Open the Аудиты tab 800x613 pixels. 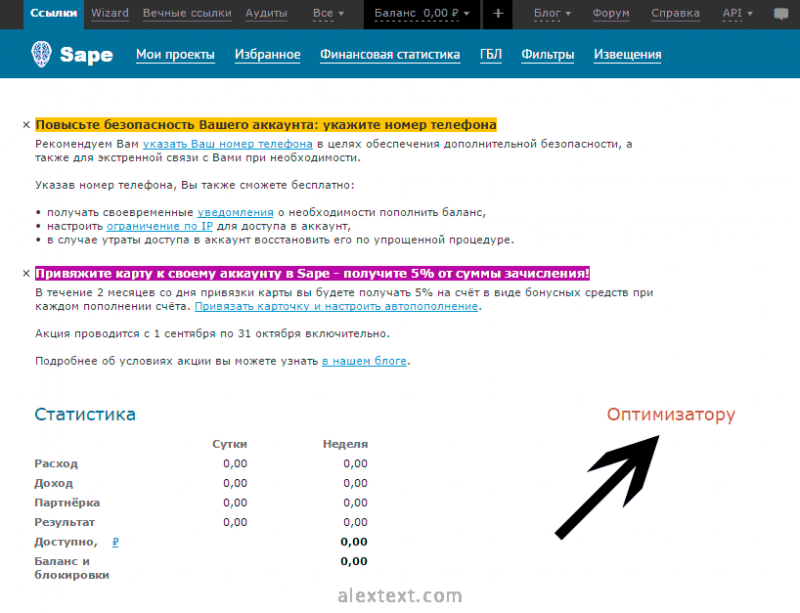[x=266, y=13]
